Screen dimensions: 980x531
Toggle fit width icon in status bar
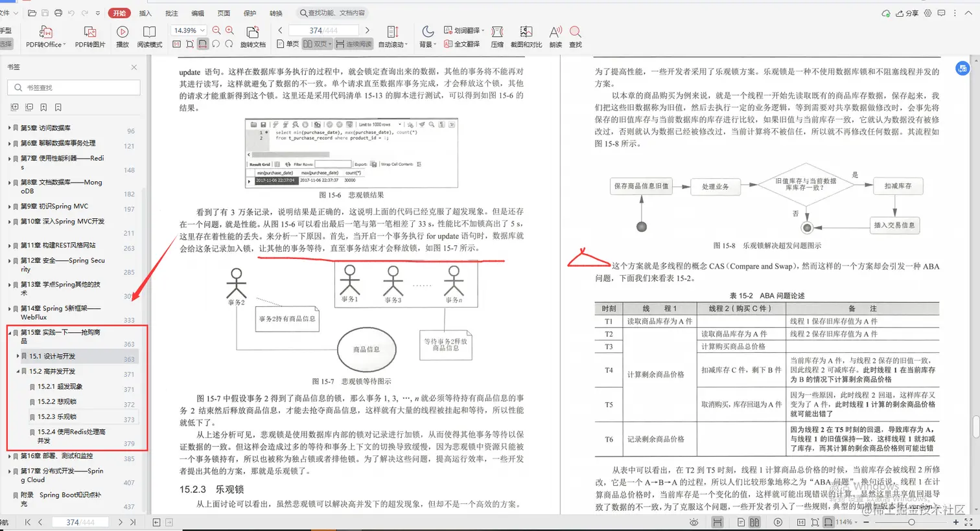pyautogui.click(x=828, y=522)
